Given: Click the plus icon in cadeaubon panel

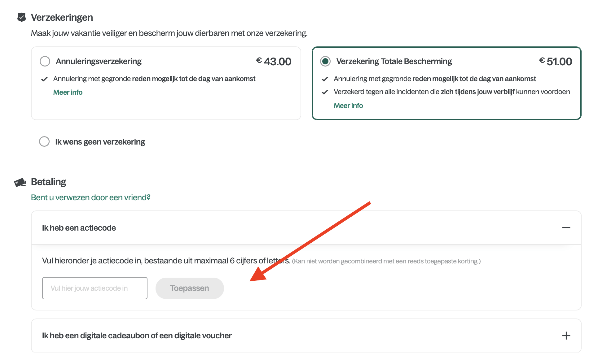Looking at the screenshot, I should [x=566, y=336].
